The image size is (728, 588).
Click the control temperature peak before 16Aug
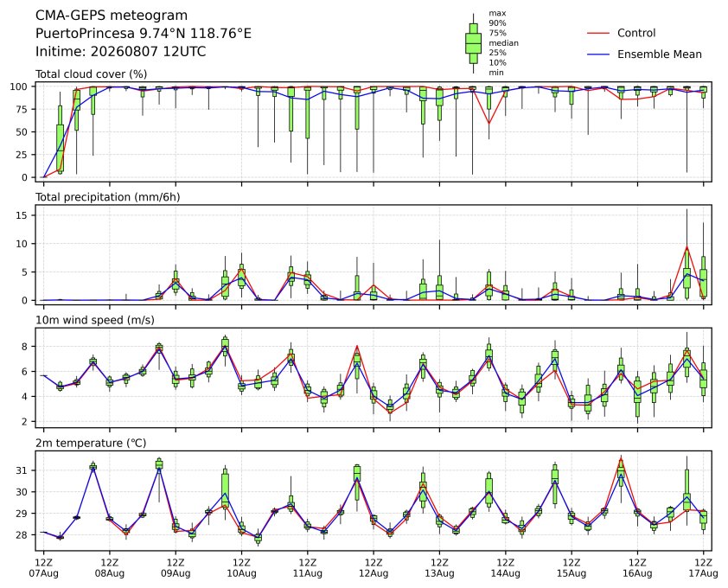[621, 459]
